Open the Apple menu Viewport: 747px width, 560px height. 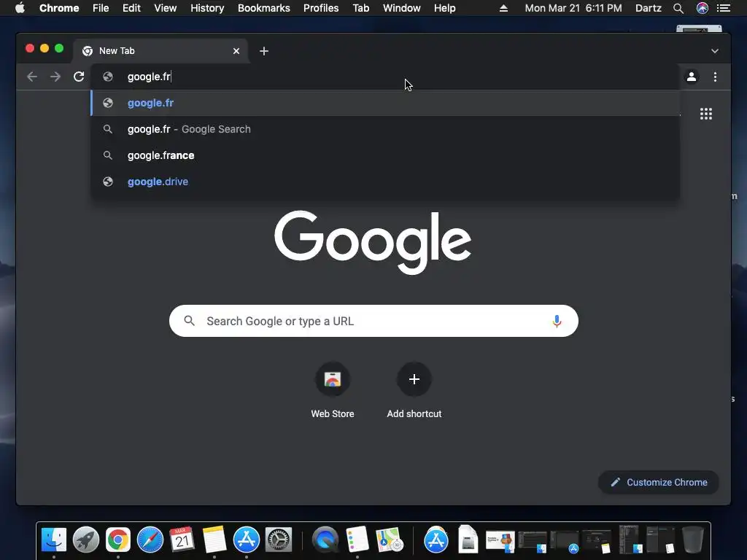point(20,8)
